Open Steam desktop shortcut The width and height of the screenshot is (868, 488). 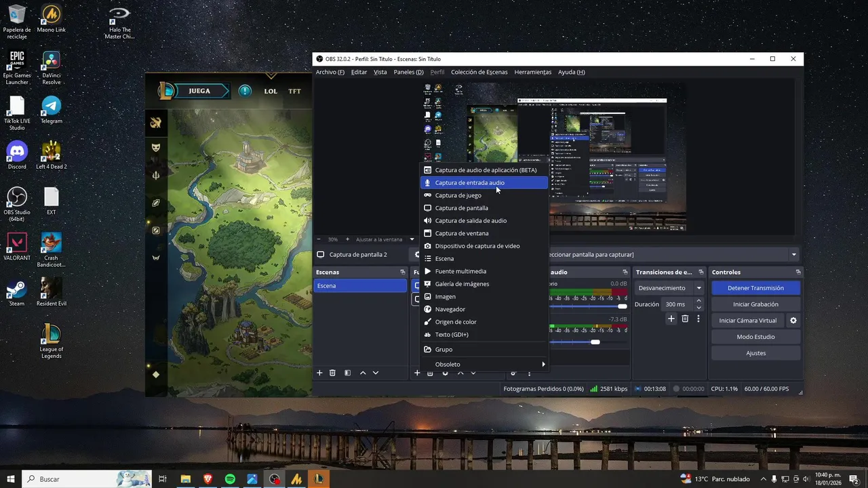(17, 292)
